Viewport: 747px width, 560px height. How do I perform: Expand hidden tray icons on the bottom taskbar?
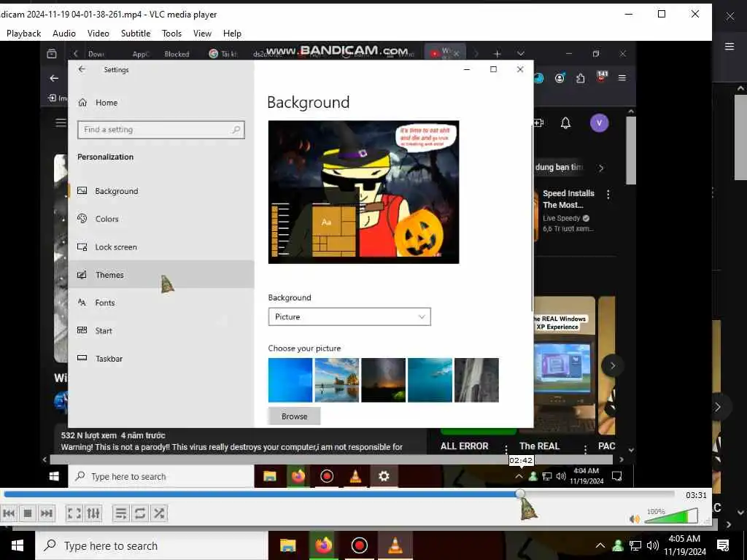pos(600,545)
